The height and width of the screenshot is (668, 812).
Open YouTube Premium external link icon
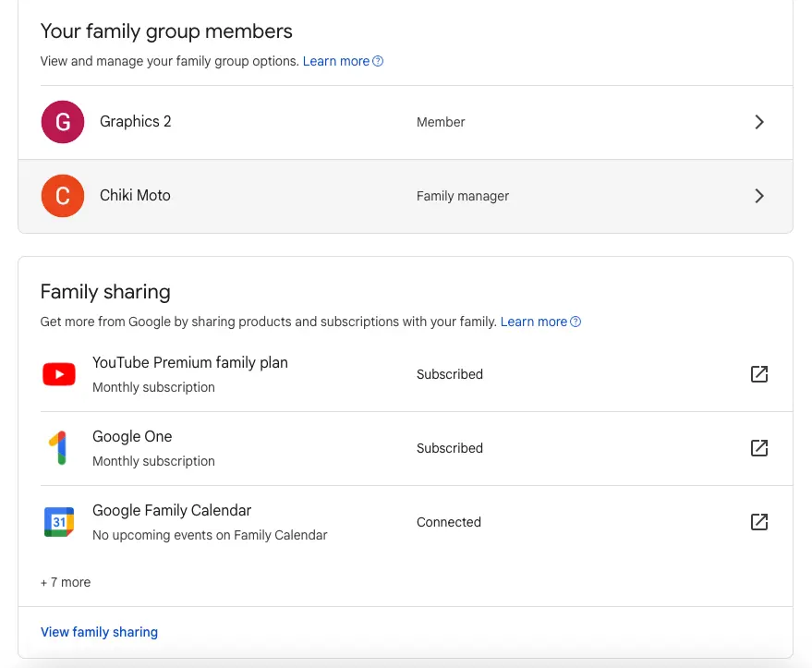759,374
